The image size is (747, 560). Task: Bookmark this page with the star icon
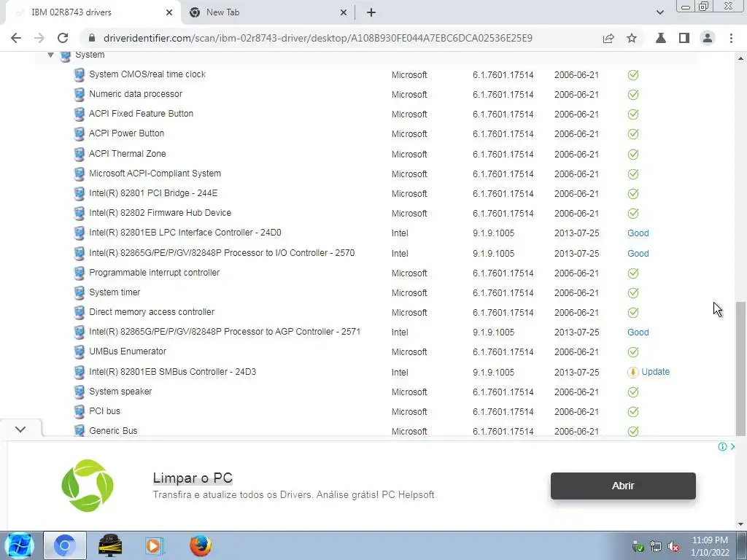632,38
